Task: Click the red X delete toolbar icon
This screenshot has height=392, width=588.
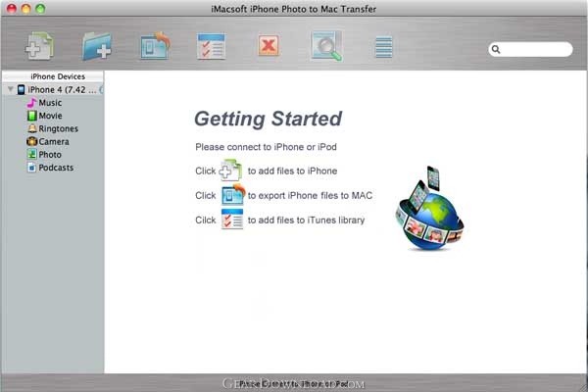Action: click(x=269, y=46)
